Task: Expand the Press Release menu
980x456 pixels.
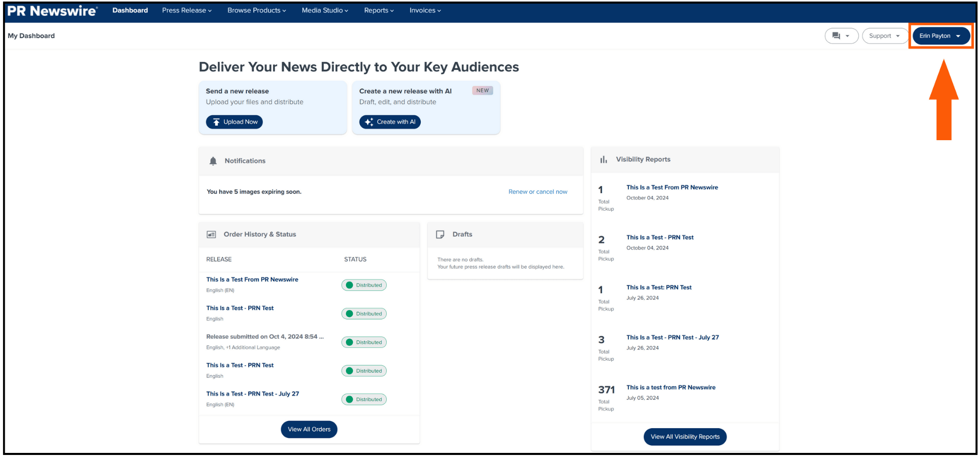Action: [186, 10]
